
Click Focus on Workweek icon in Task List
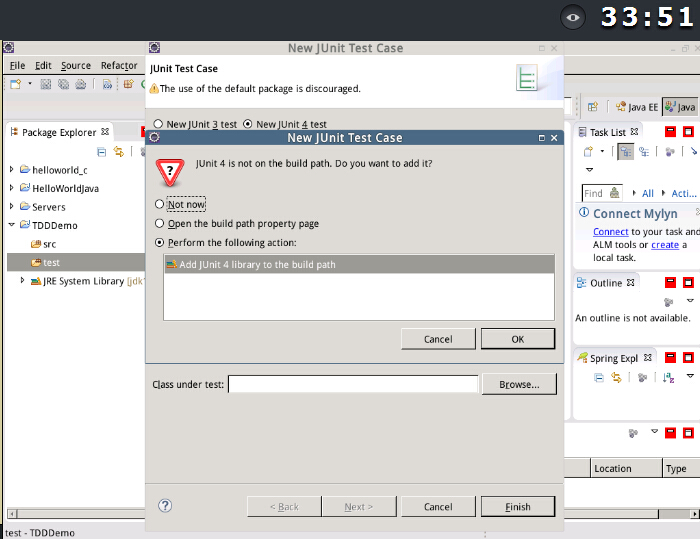(670, 152)
